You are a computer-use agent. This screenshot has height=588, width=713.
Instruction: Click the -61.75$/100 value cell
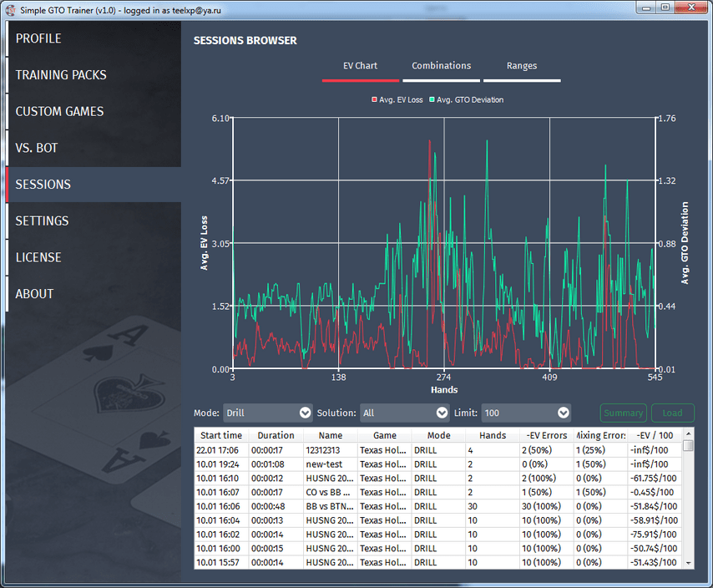(x=654, y=479)
